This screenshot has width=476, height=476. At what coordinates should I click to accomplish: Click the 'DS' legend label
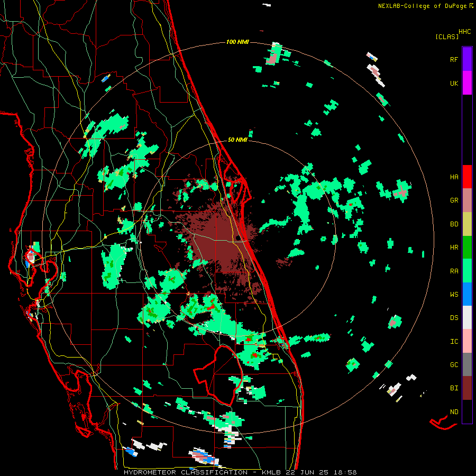[x=454, y=318]
